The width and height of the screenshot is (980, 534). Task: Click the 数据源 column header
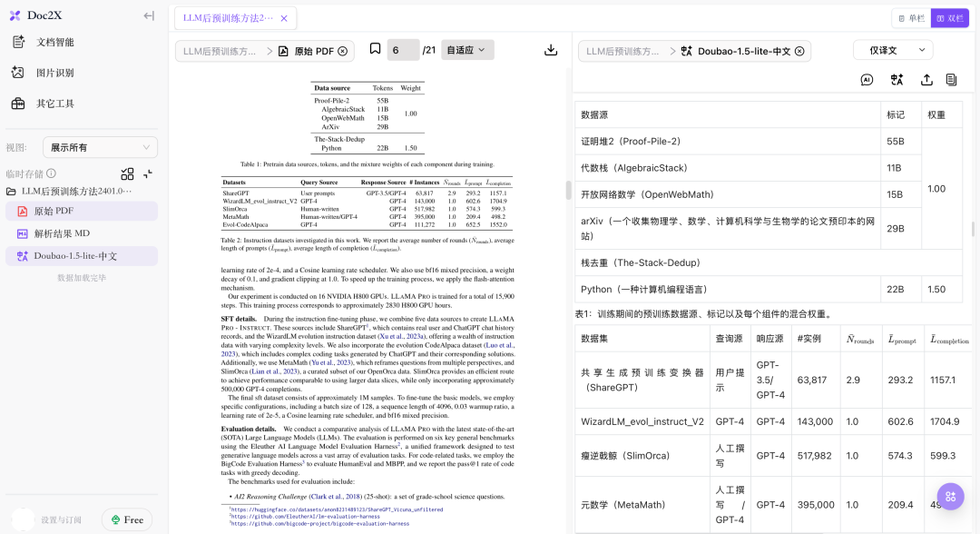coord(728,115)
